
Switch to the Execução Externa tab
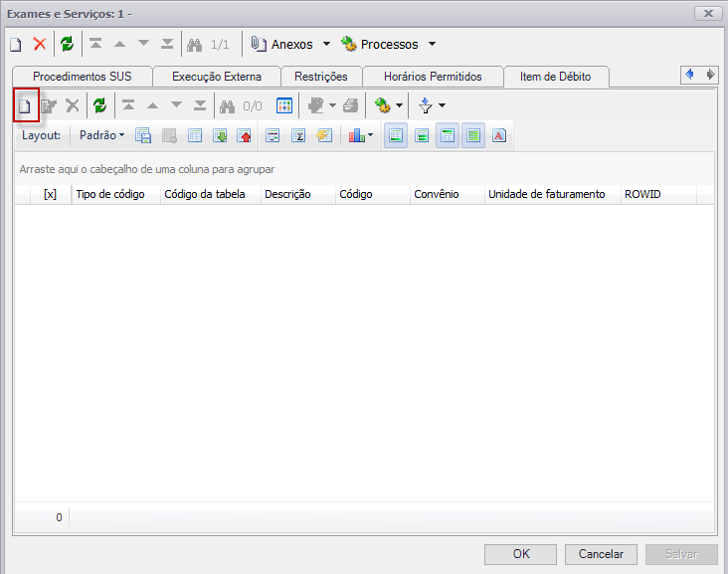(217, 77)
